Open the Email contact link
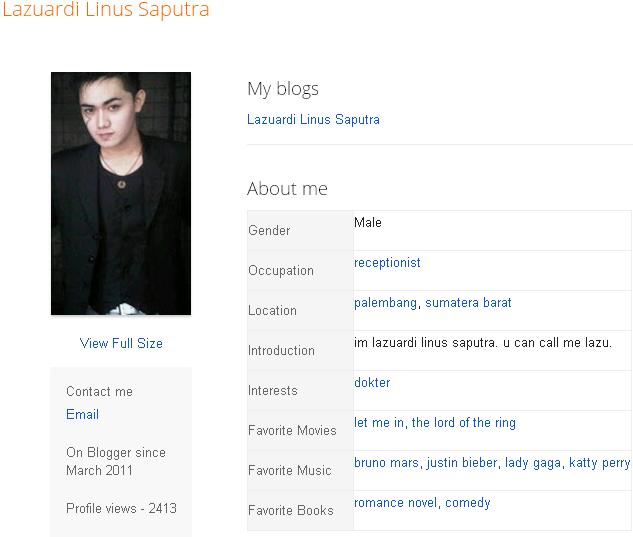Image resolution: width=633 pixels, height=537 pixels. tap(82, 414)
